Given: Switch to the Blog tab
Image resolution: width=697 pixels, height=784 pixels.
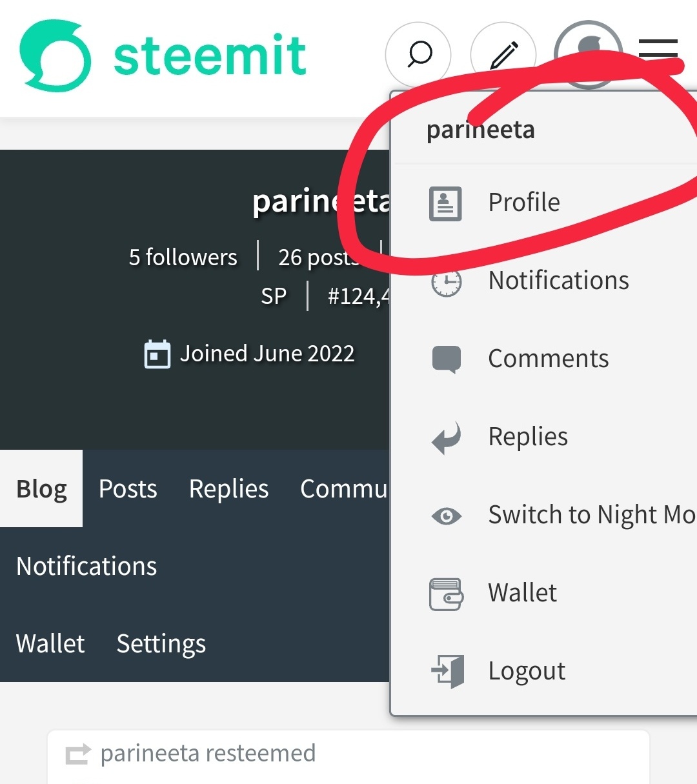Looking at the screenshot, I should pyautogui.click(x=41, y=488).
